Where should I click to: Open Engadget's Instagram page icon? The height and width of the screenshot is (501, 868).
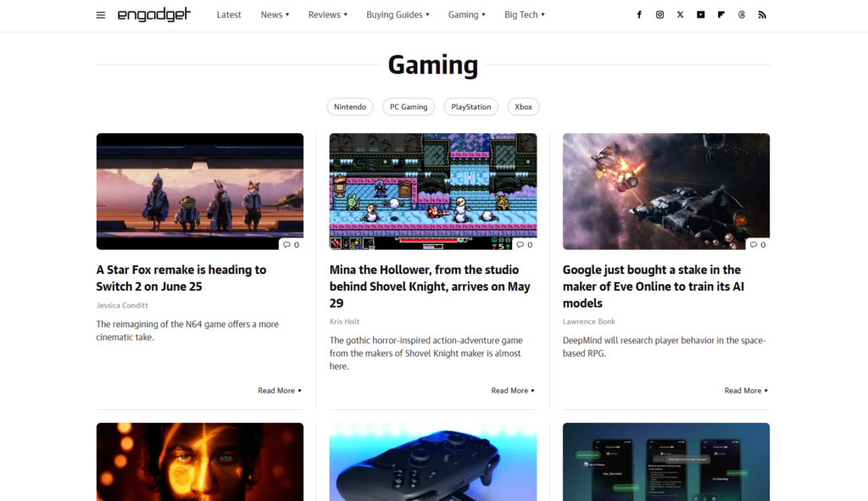tap(659, 15)
